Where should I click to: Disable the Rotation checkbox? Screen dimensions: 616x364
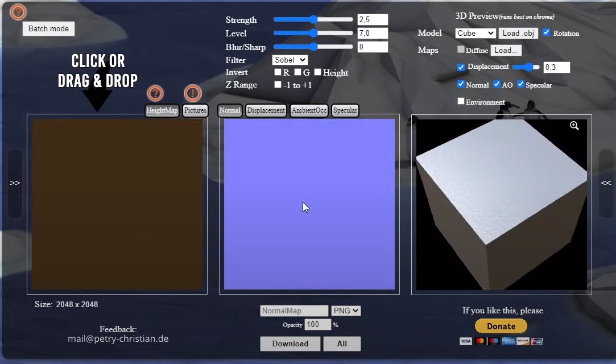tap(548, 33)
